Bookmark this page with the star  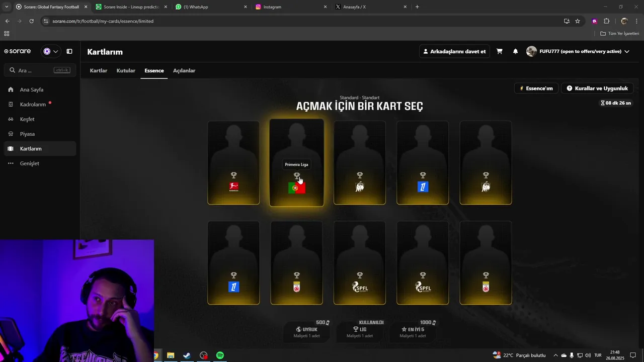tap(578, 21)
